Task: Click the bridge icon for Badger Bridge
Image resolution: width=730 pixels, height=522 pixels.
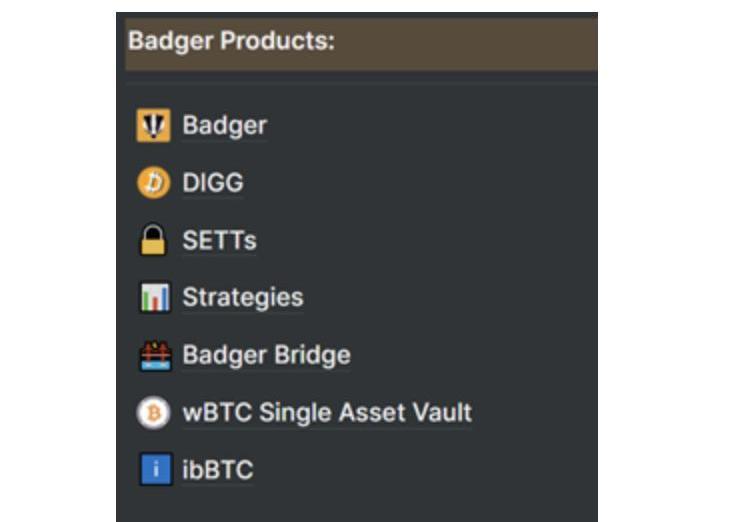Action: pyautogui.click(x=153, y=355)
